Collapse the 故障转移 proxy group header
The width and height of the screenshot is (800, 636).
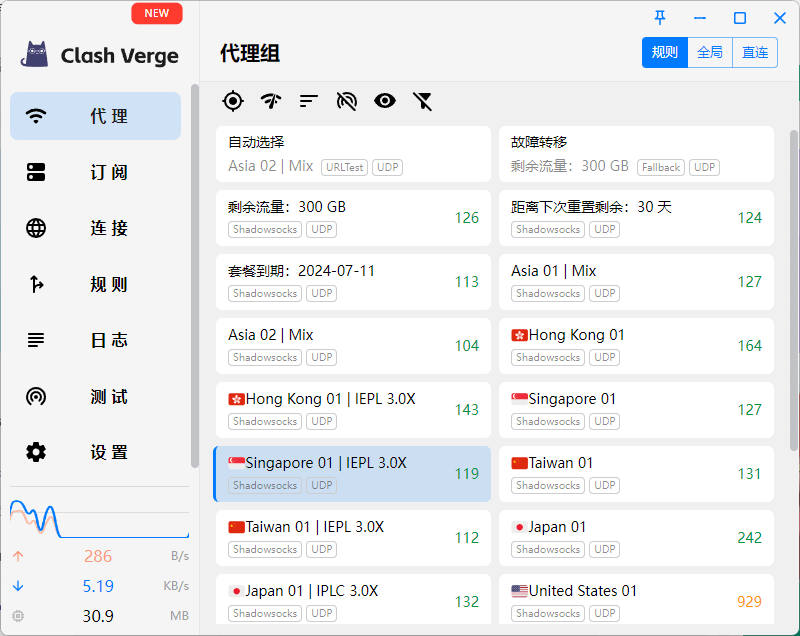pyautogui.click(x=636, y=154)
